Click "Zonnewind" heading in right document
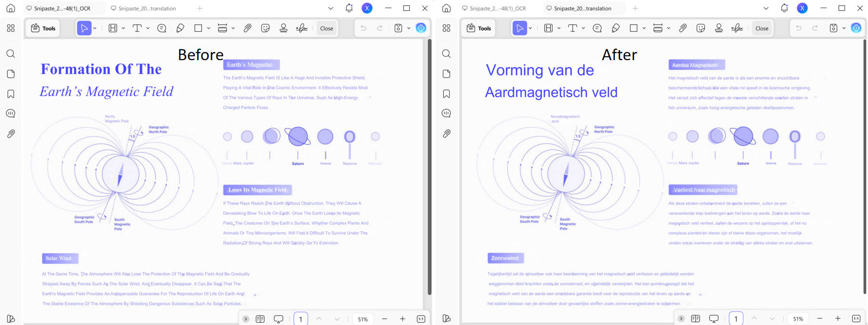Screen dimensions: 868x325 click(x=505, y=258)
